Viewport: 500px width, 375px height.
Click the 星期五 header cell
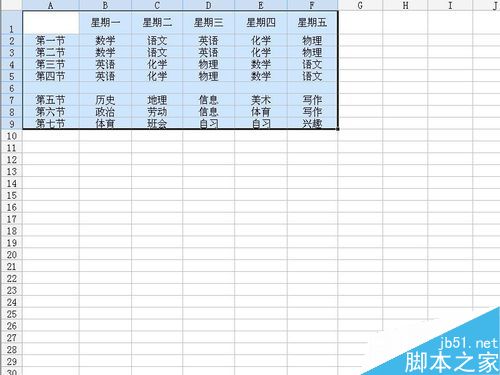tap(312, 23)
